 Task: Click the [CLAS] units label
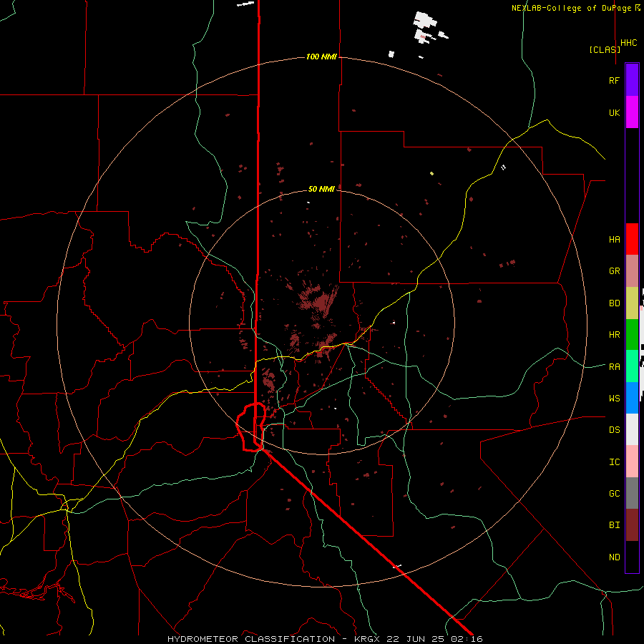click(605, 49)
